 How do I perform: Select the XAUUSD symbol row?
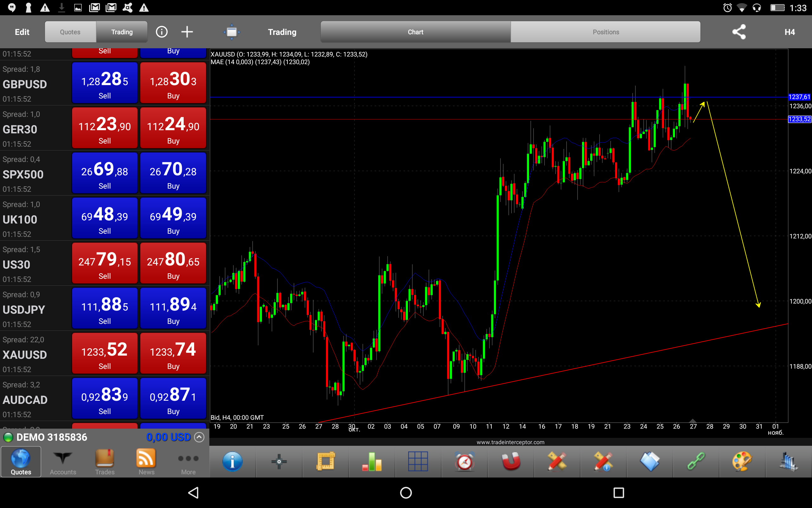click(x=105, y=353)
